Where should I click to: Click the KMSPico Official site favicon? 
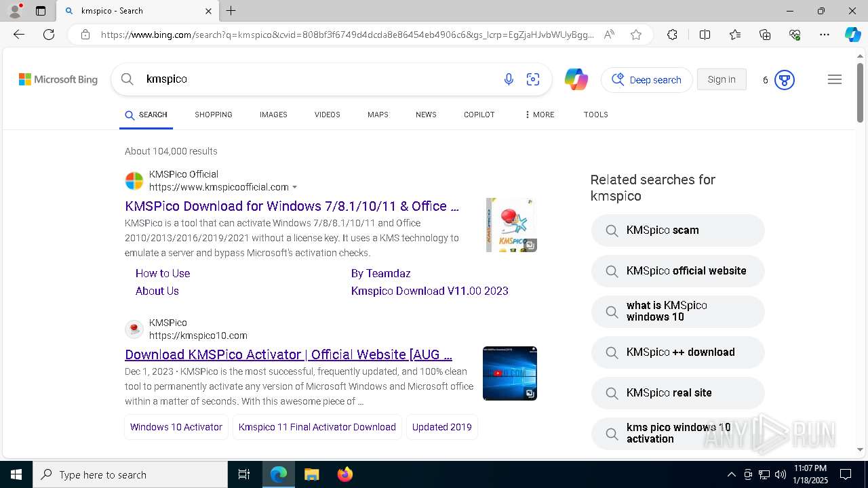pyautogui.click(x=134, y=181)
